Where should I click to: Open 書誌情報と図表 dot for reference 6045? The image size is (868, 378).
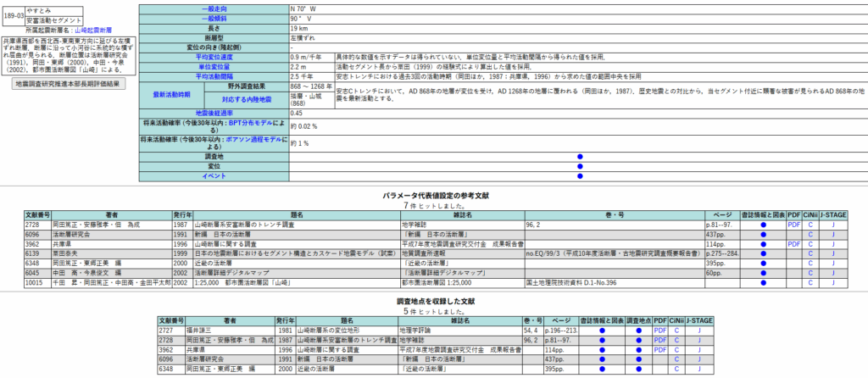tap(763, 272)
